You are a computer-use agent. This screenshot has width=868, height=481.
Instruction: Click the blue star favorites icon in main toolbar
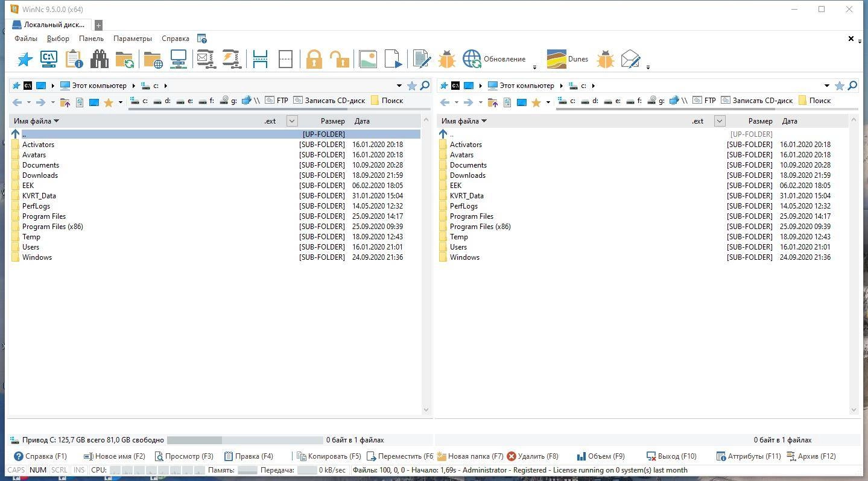click(x=25, y=59)
